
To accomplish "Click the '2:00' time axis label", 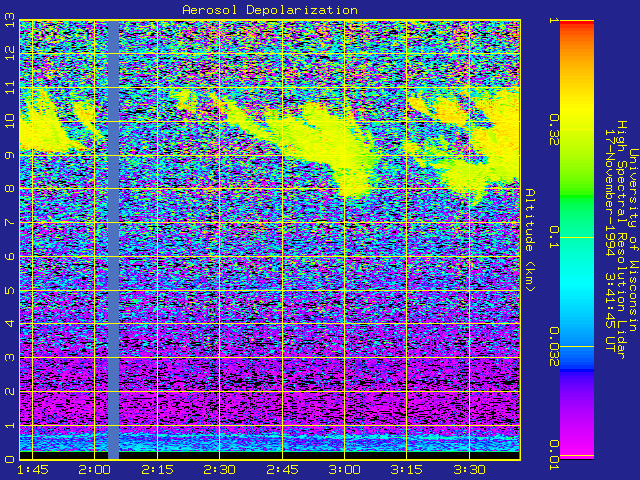I will tap(95, 469).
